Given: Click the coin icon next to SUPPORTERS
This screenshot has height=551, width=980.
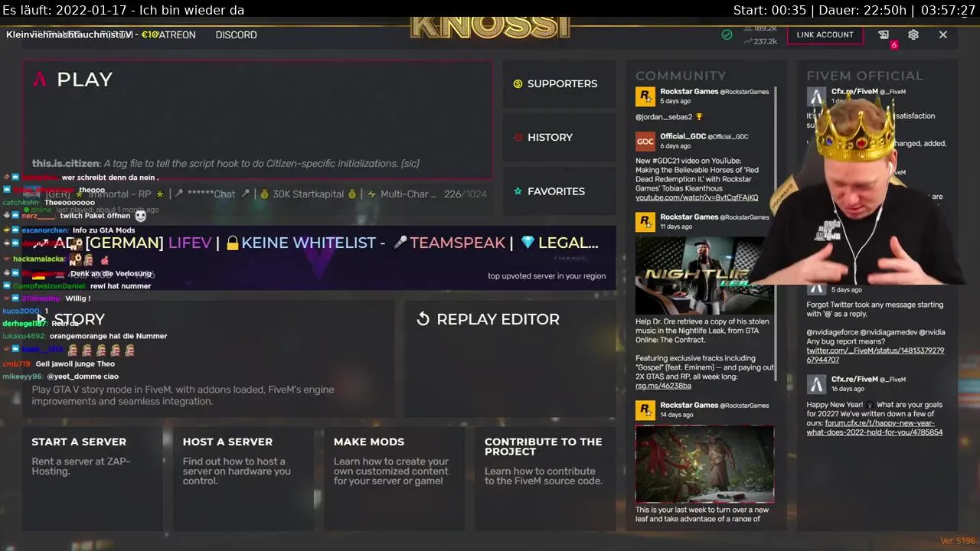Looking at the screenshot, I should pyautogui.click(x=518, y=83).
